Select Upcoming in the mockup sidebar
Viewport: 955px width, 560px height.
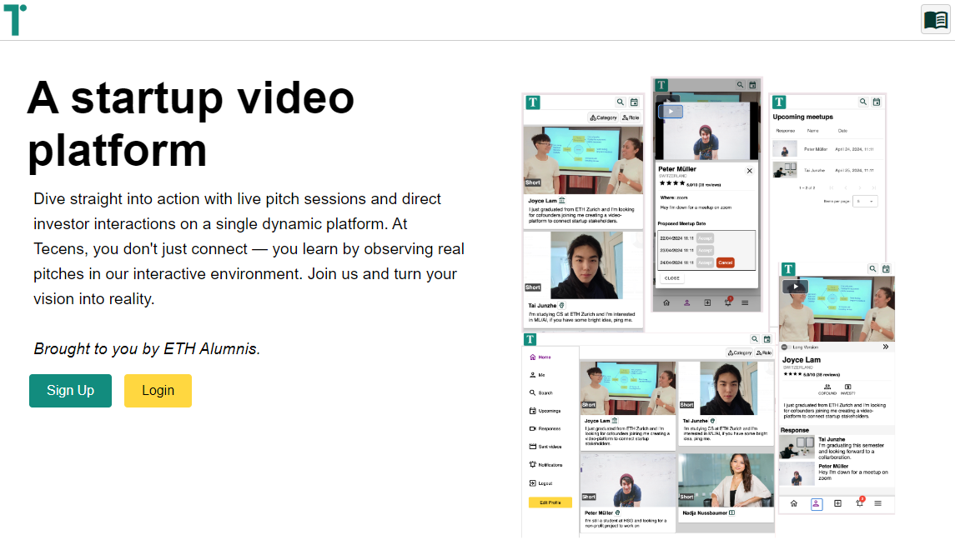545,411
